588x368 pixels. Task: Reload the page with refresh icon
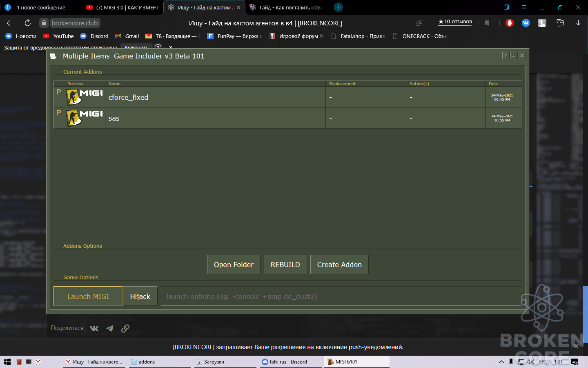coord(28,23)
